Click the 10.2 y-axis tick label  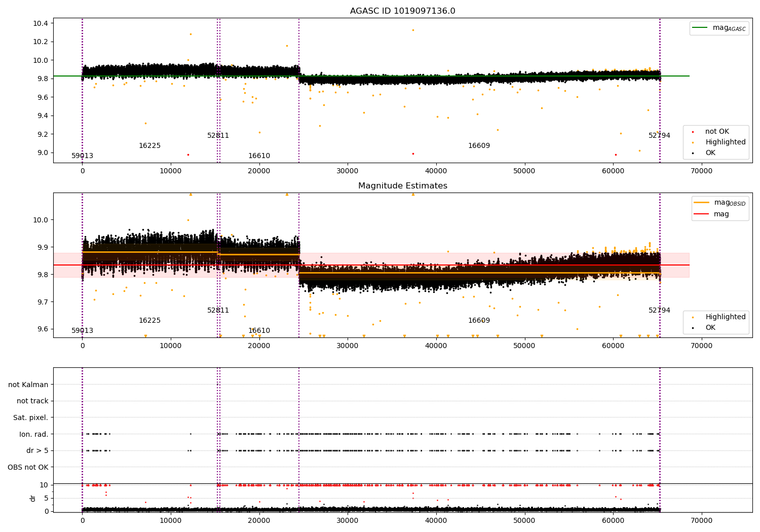(40, 42)
